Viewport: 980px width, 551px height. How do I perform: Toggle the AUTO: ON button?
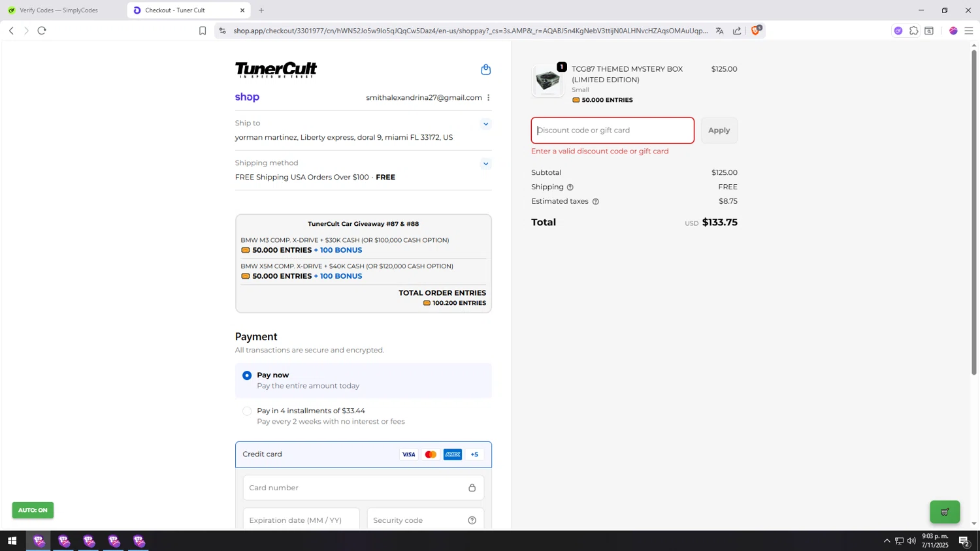click(x=33, y=511)
